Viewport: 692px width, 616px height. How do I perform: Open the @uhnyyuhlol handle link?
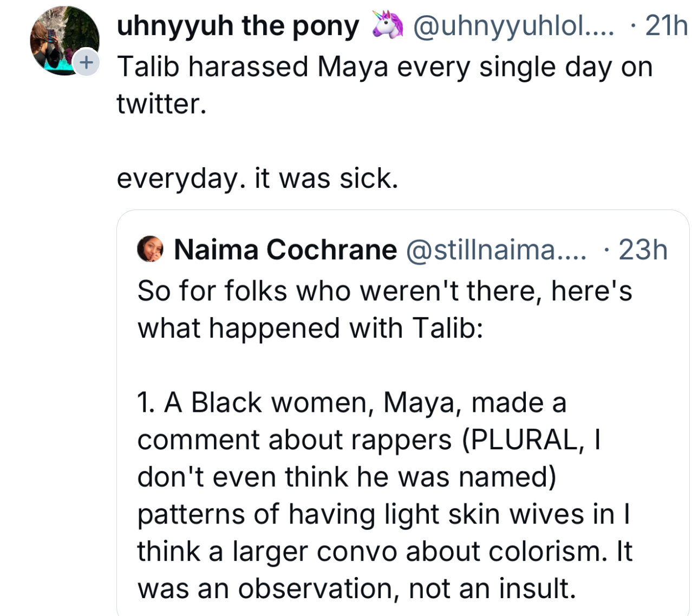tap(513, 25)
